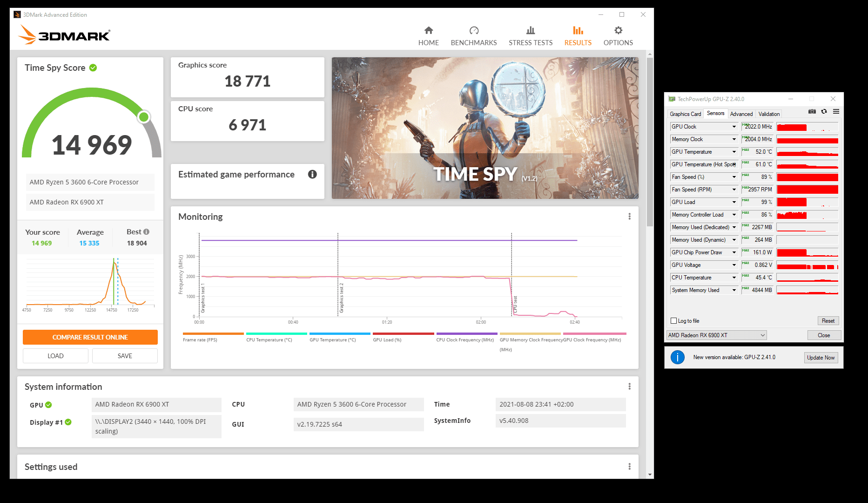Screen dimensions: 868x503
Task: Click the info icon beside Estimated game performance
Action: coord(312,174)
